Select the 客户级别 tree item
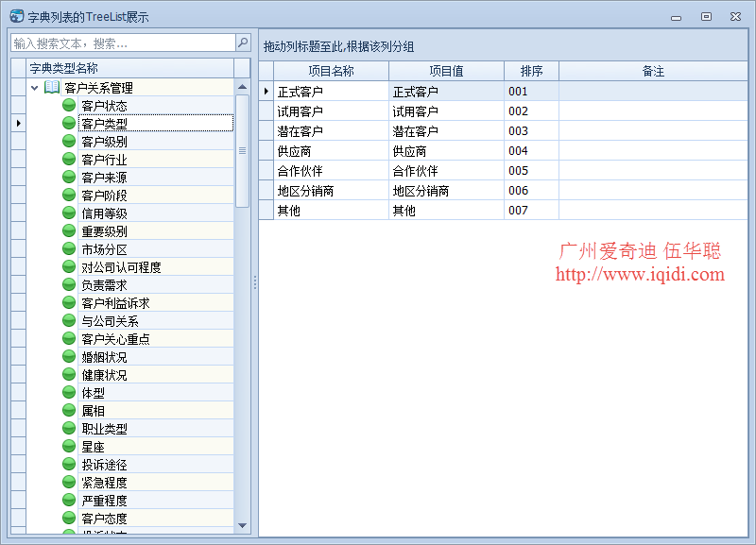Image resolution: width=756 pixels, height=545 pixels. [x=156, y=141]
